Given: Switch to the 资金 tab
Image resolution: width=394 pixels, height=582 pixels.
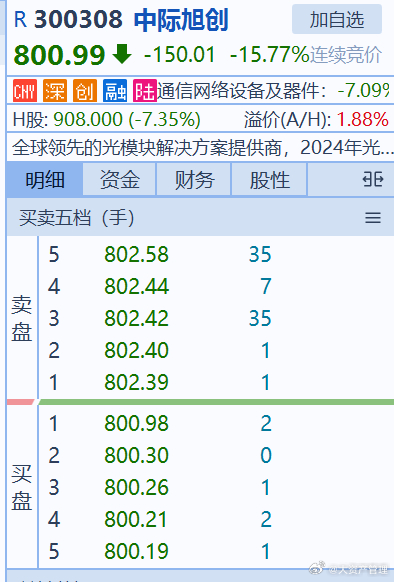Looking at the screenshot, I should point(120,180).
